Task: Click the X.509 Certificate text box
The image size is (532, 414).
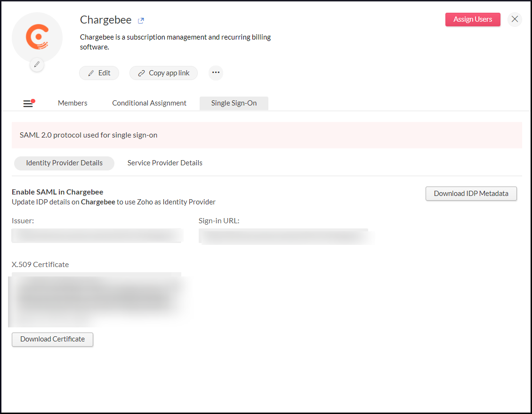Action: click(97, 299)
